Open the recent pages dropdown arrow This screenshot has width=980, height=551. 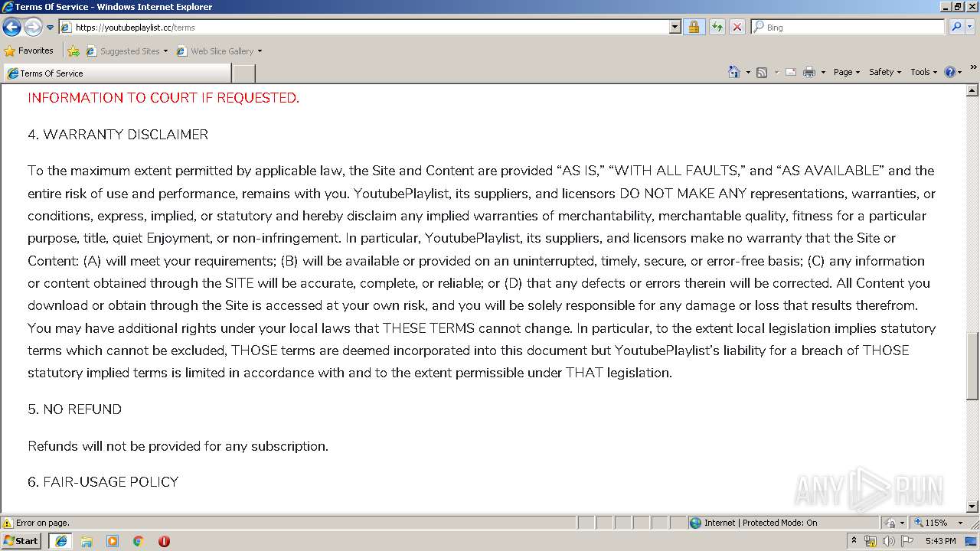click(51, 28)
